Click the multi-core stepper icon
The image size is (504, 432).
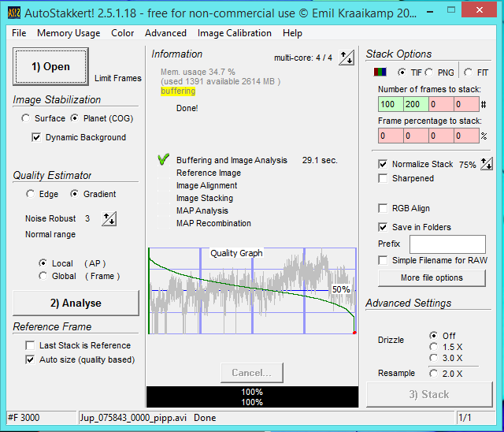pyautogui.click(x=346, y=58)
